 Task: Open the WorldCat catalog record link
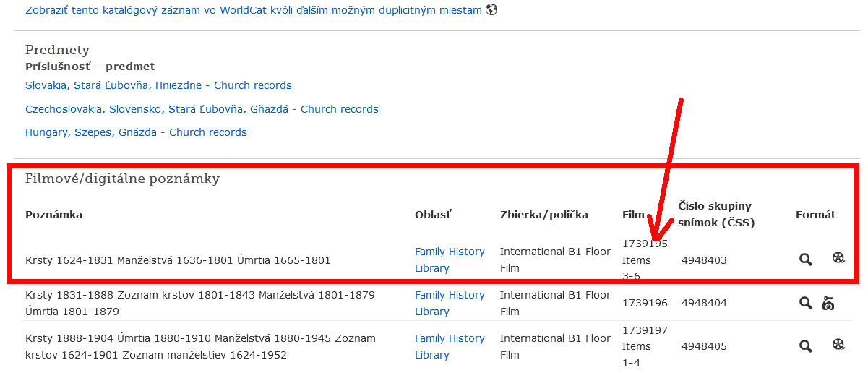[x=253, y=10]
